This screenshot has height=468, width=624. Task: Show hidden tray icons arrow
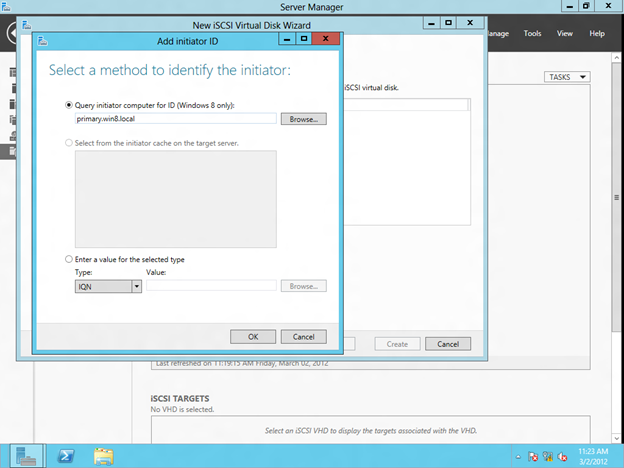[520, 457]
